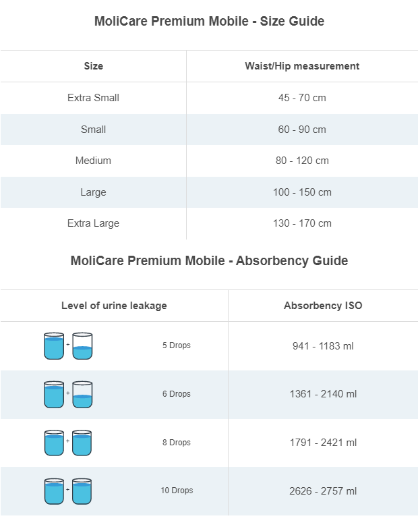Select the 2626 - 2757 ml absorbency value
The image size is (420, 531).
[x=323, y=491]
